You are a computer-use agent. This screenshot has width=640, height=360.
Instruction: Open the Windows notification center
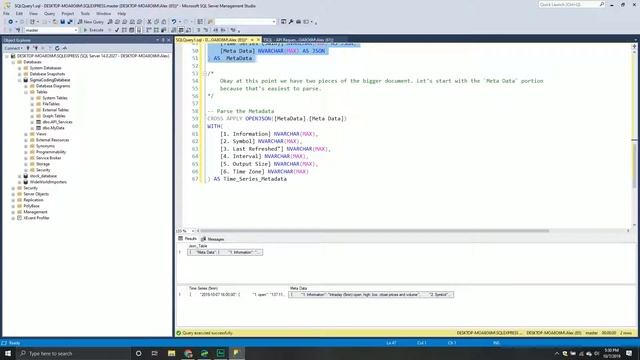coord(629,353)
